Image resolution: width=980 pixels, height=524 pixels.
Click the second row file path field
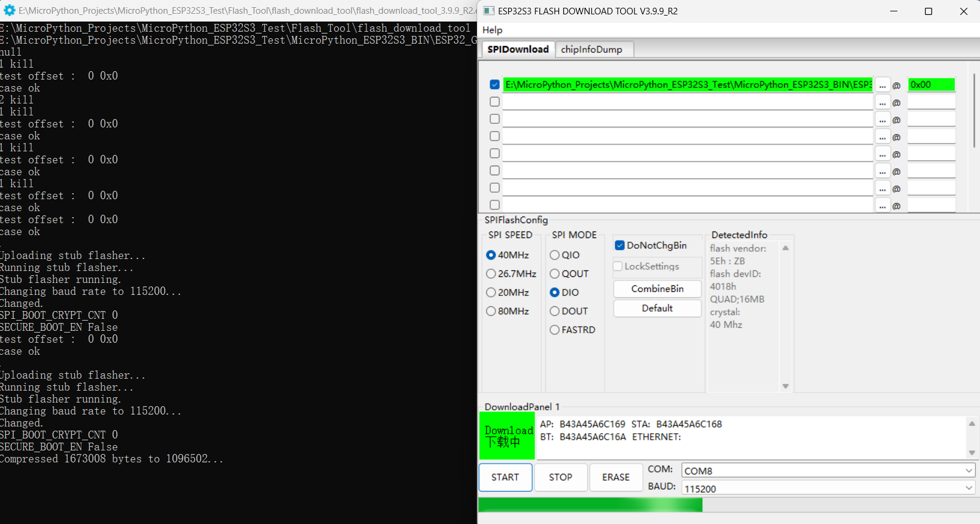point(688,102)
